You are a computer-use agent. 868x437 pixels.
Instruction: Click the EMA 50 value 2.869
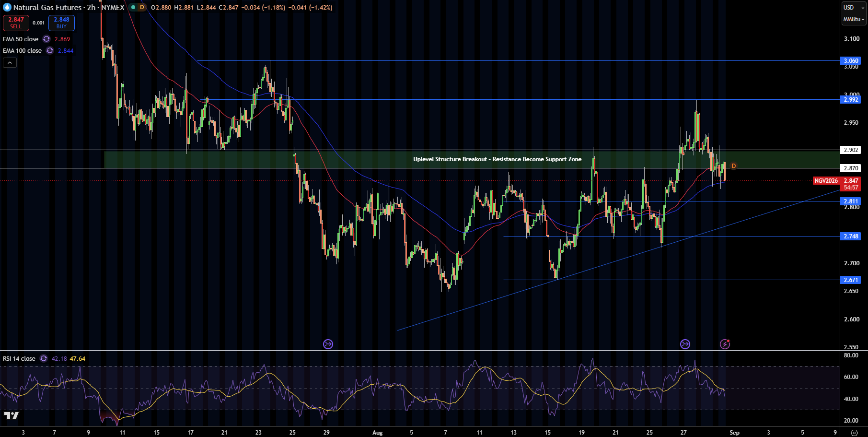[x=62, y=39]
